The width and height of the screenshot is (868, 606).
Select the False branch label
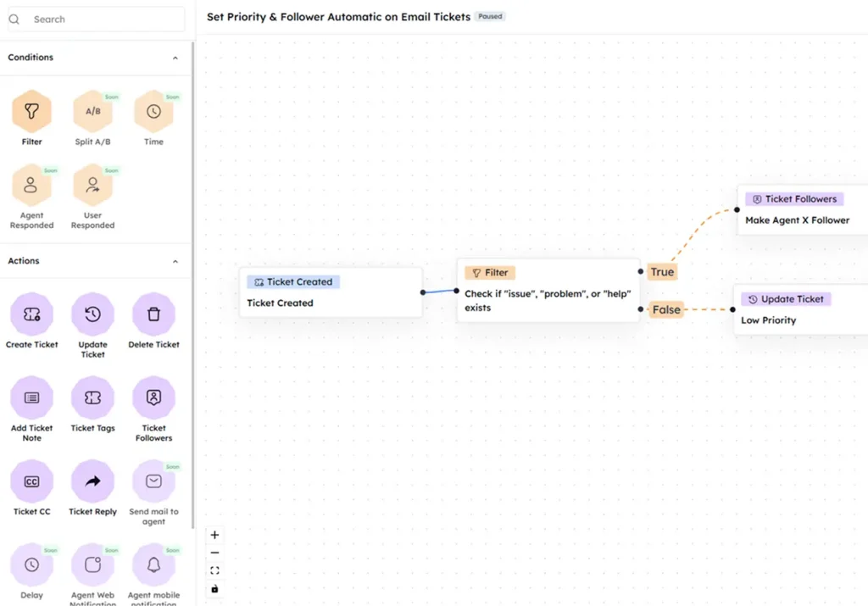pos(666,310)
